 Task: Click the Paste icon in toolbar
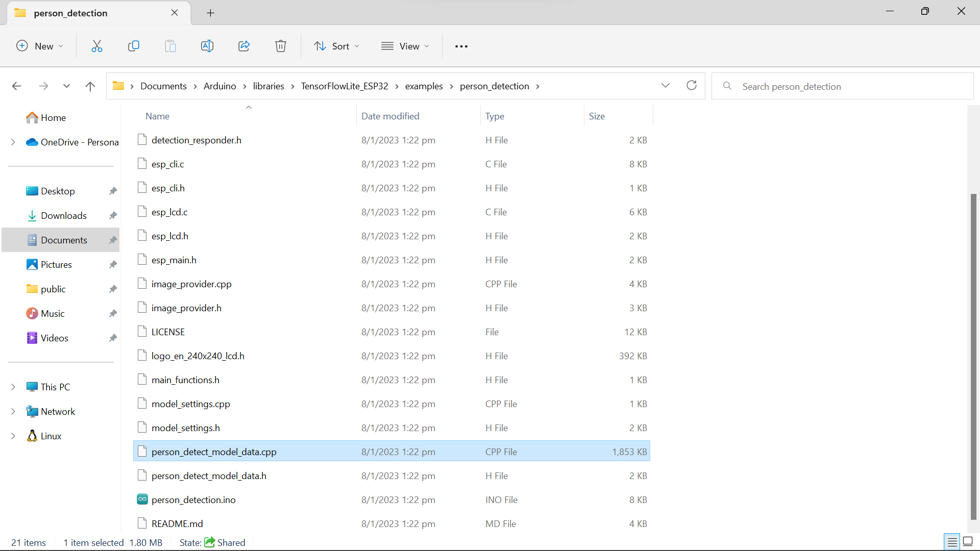(171, 46)
